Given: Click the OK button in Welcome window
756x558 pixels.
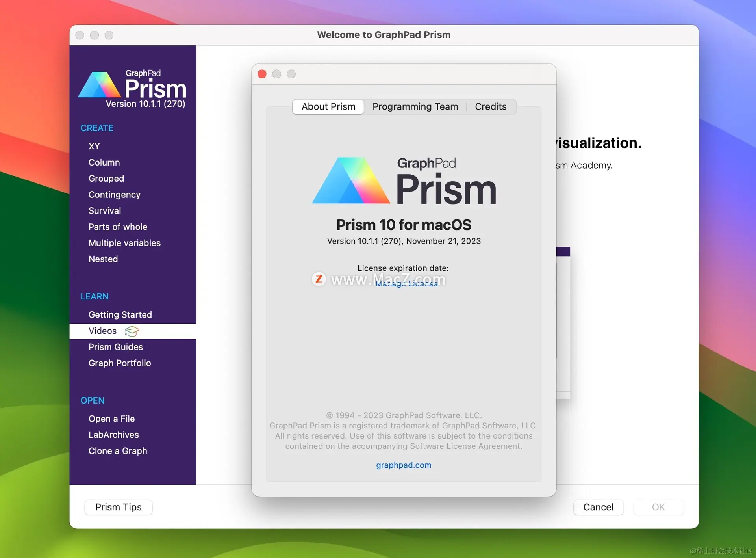Looking at the screenshot, I should point(658,507).
